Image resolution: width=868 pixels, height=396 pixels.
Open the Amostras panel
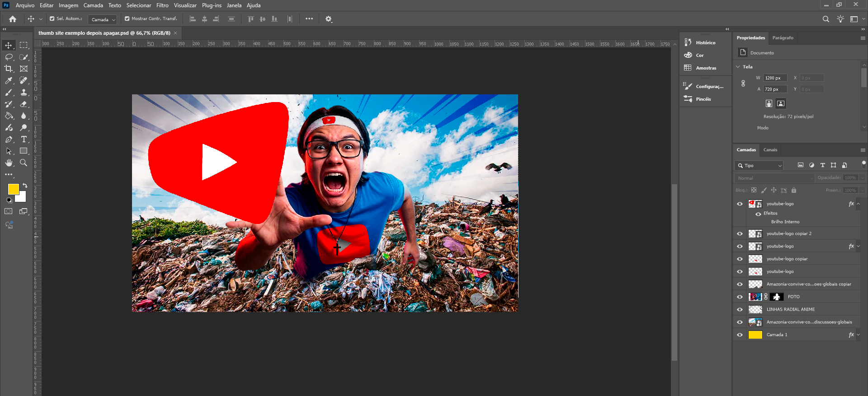point(706,68)
